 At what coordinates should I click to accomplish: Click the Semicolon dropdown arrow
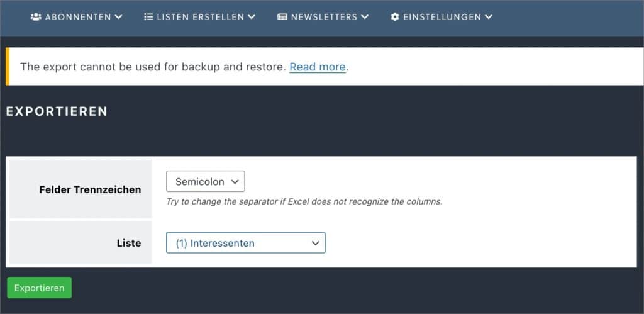click(x=235, y=182)
